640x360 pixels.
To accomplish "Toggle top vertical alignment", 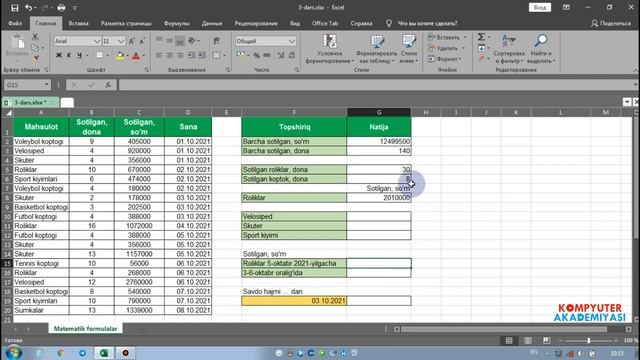I will click(159, 41).
